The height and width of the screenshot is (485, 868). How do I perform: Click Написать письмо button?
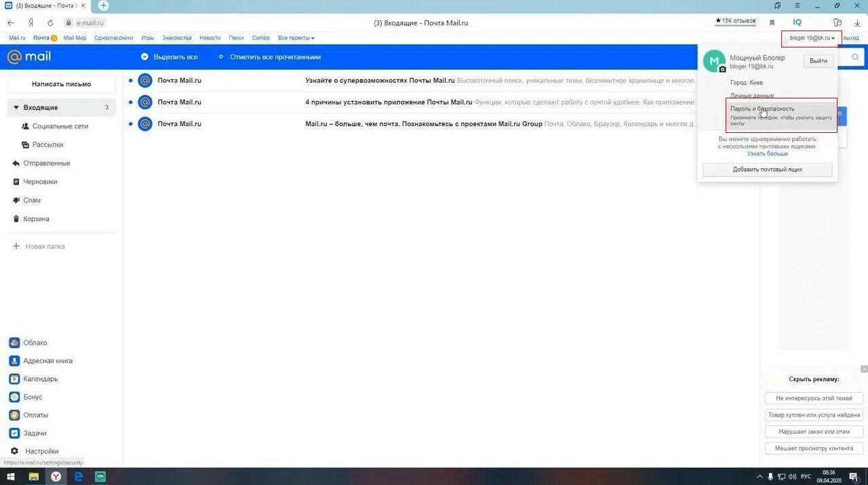click(61, 84)
